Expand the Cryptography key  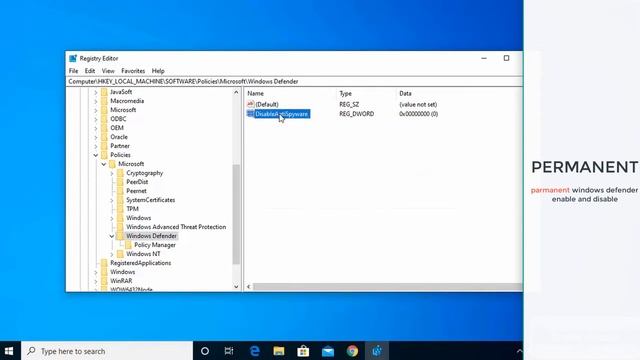pyautogui.click(x=111, y=173)
